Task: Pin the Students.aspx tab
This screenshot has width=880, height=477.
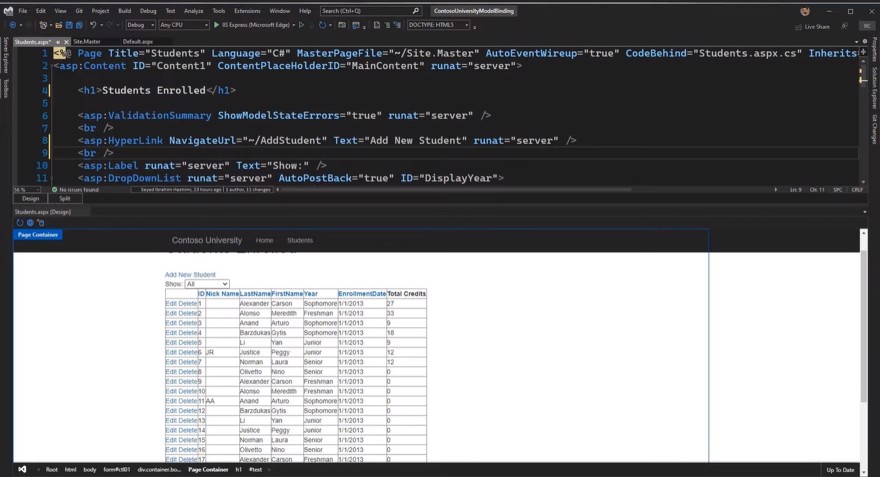Action: click(58, 42)
